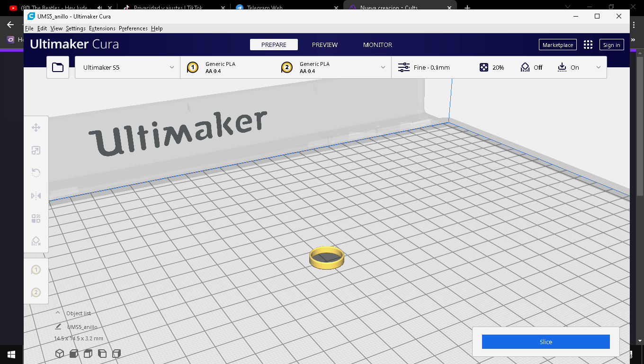
Task: Select the Mirror tool in left toolbar
Action: [36, 196]
